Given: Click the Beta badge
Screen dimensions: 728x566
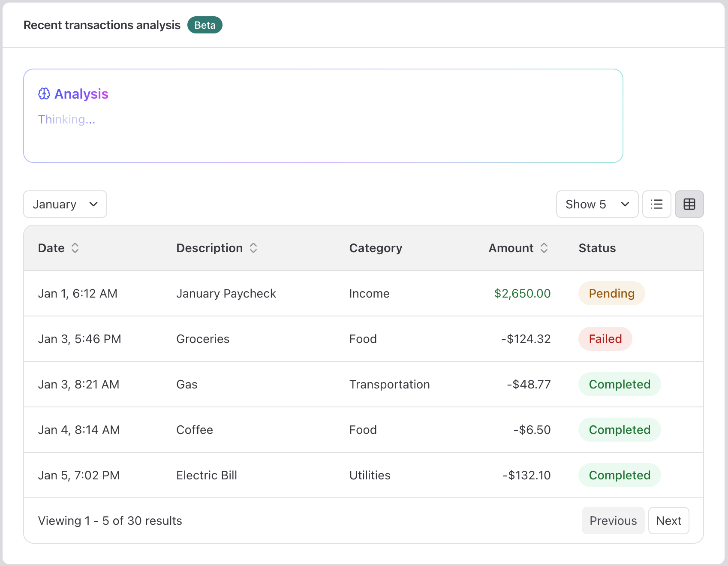Looking at the screenshot, I should (x=205, y=25).
